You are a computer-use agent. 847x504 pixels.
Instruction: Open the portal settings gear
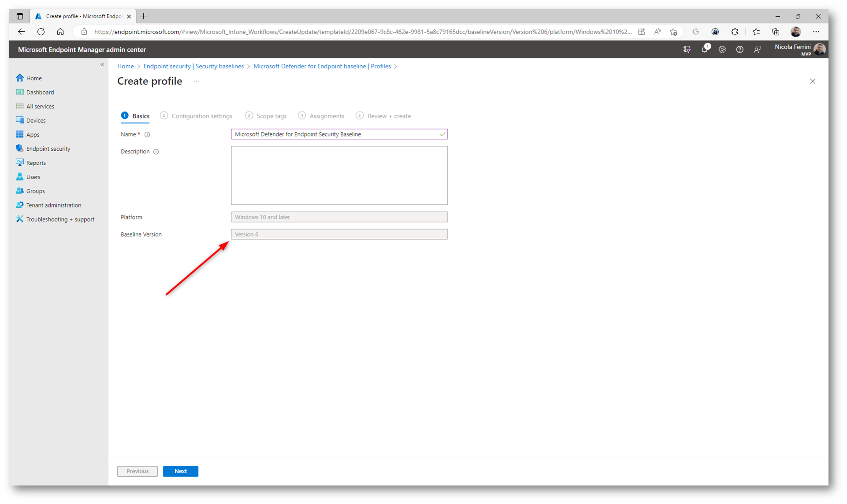pos(722,49)
